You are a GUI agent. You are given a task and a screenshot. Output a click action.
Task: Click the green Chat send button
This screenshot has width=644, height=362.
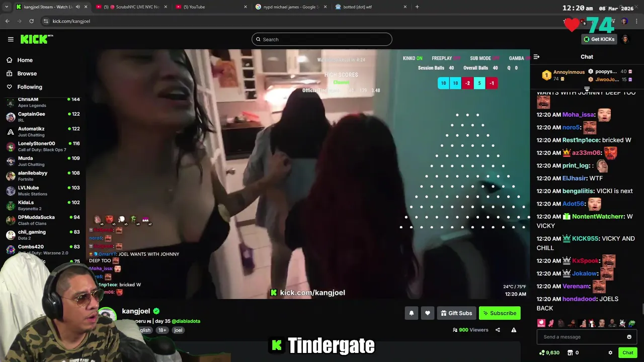pos(627,353)
